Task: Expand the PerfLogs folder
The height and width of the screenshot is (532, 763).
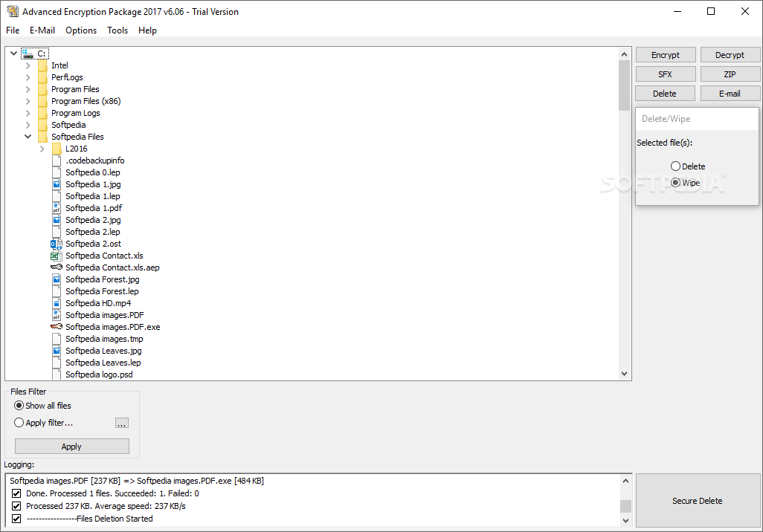Action: click(x=28, y=77)
